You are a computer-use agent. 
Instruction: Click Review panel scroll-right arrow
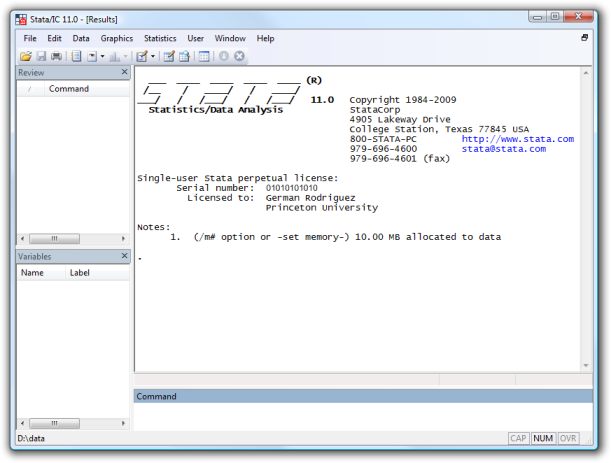coord(124,239)
